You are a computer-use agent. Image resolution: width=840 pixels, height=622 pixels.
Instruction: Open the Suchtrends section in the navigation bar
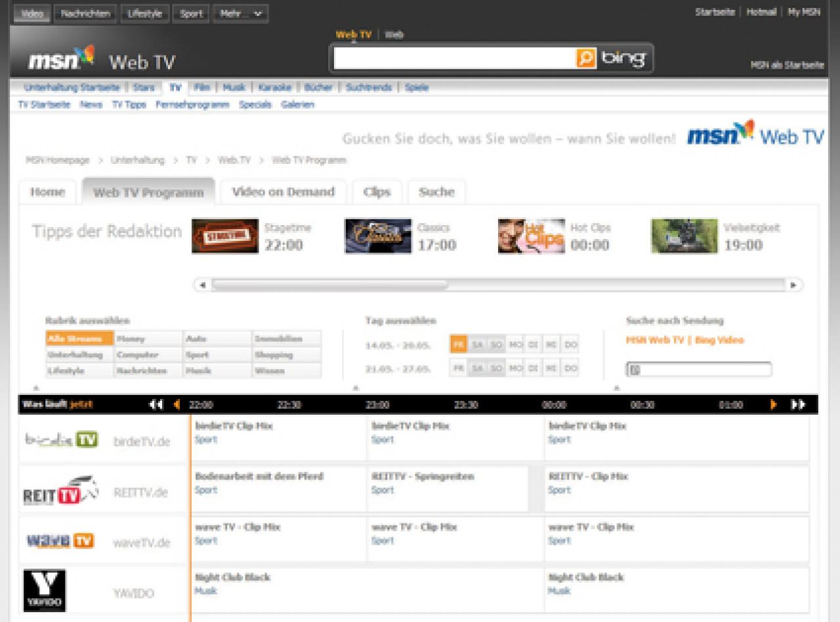[368, 87]
